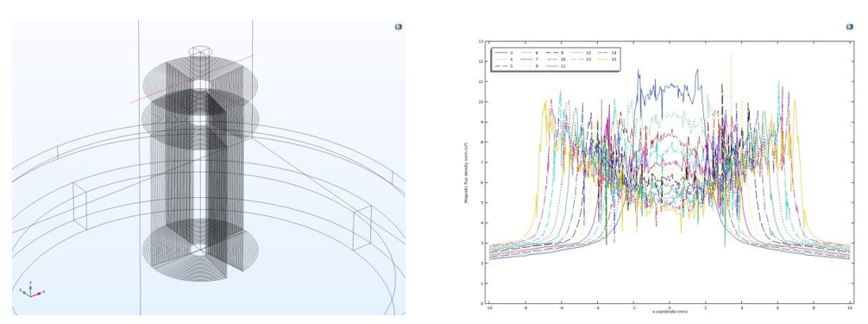
Task: Click legend entry 15 yellow line
Action: [x=606, y=59]
